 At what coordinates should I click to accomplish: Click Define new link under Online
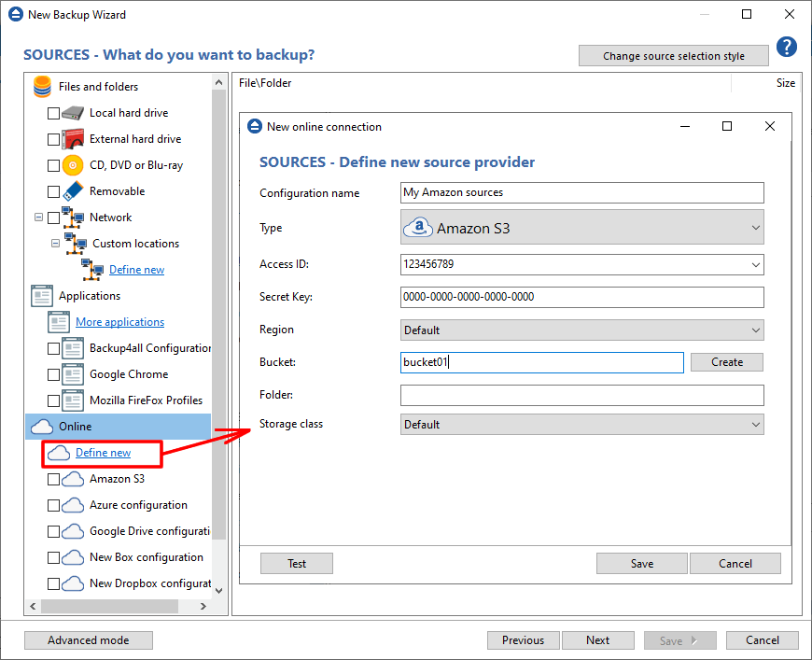point(103,453)
